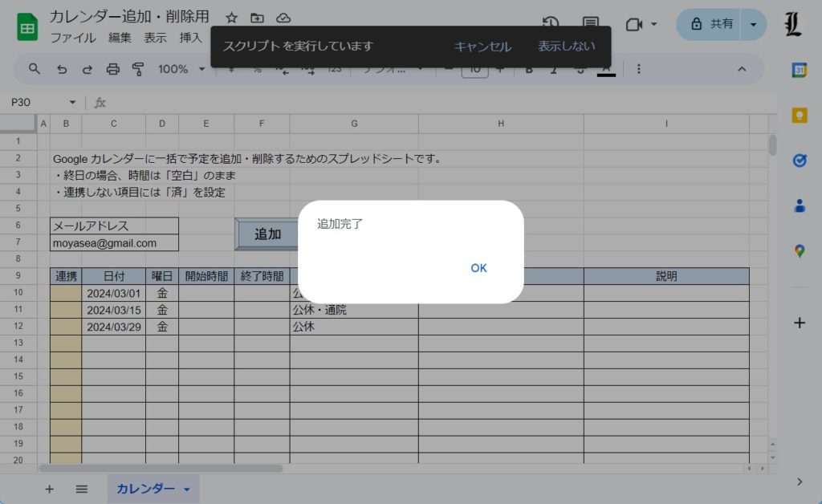Open version history clock icon
Viewport: 822px width, 504px height.
[550, 24]
